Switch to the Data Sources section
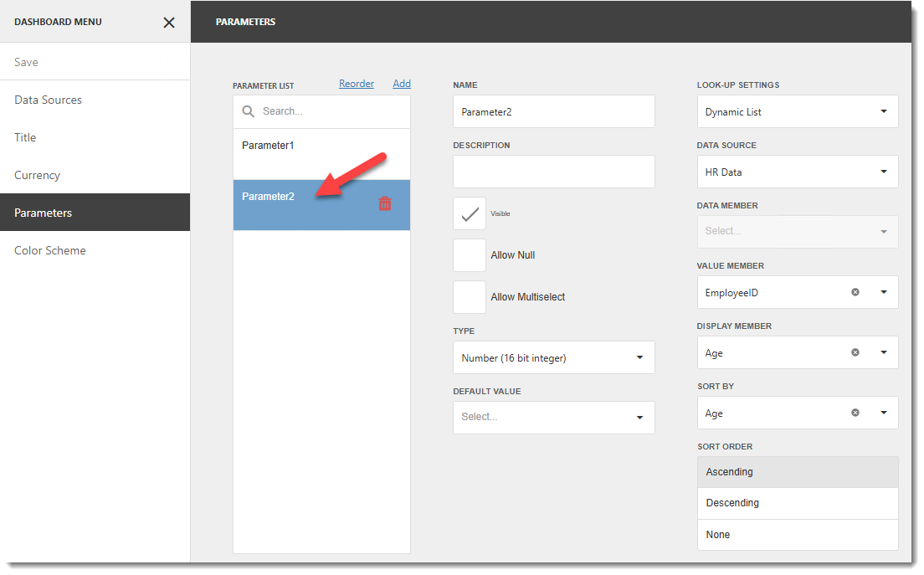This screenshot has width=924, height=575. pos(48,100)
